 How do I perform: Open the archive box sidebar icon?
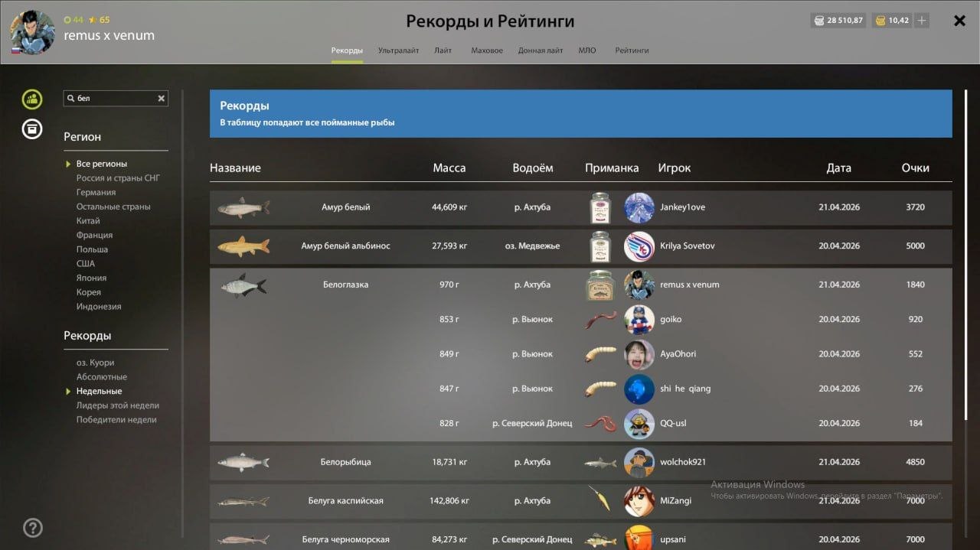click(32, 129)
